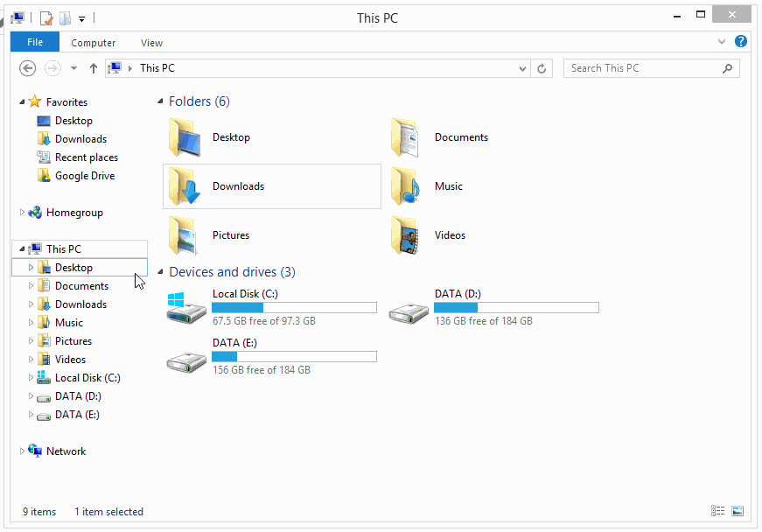Switch to Large icons view via status bar
The image size is (762, 532).
click(738, 511)
